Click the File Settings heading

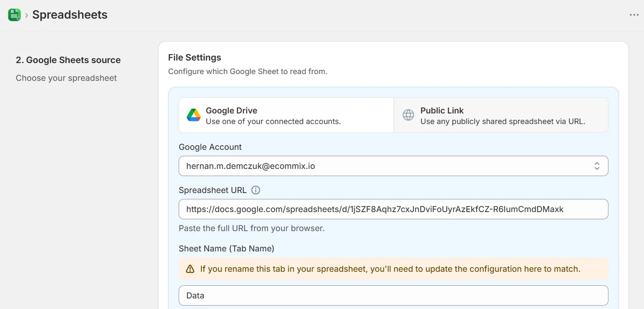tap(195, 57)
